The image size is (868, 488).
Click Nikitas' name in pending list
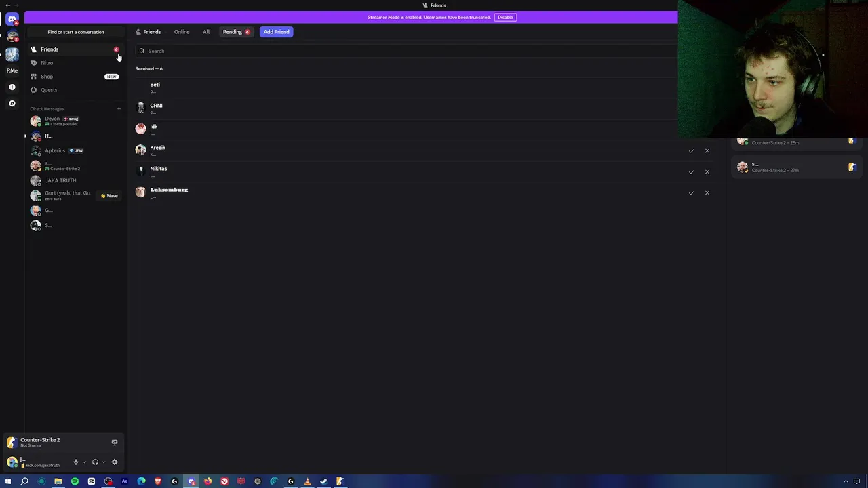pos(158,169)
